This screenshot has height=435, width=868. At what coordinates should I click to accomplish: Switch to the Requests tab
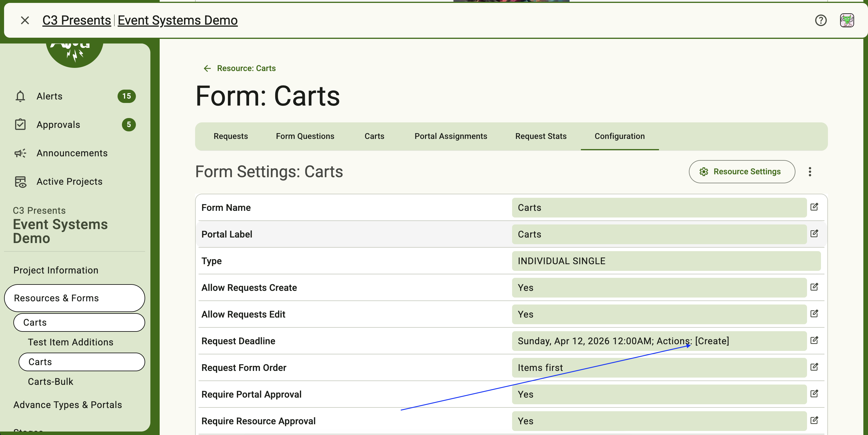click(230, 136)
